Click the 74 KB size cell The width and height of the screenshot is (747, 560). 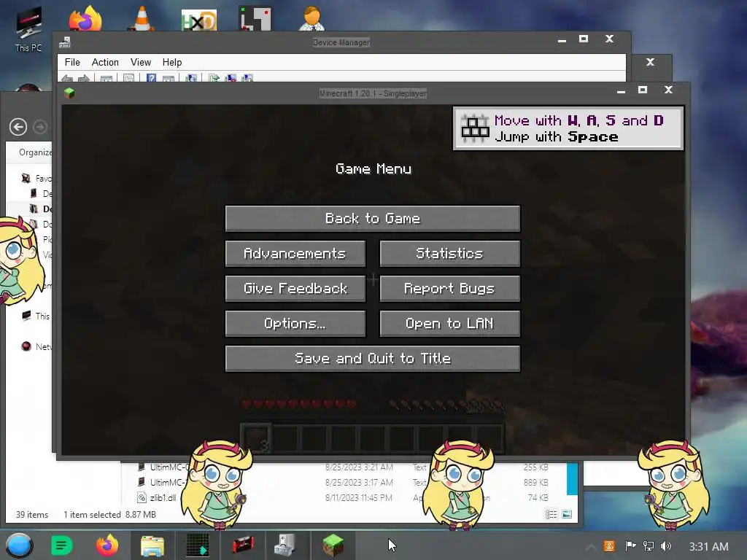(538, 497)
